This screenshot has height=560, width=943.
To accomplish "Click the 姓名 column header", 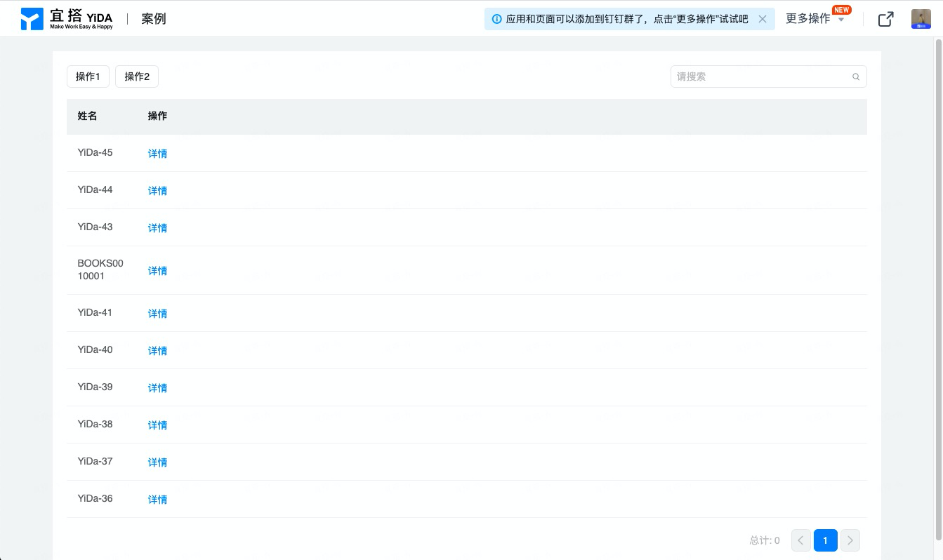I will coord(87,116).
